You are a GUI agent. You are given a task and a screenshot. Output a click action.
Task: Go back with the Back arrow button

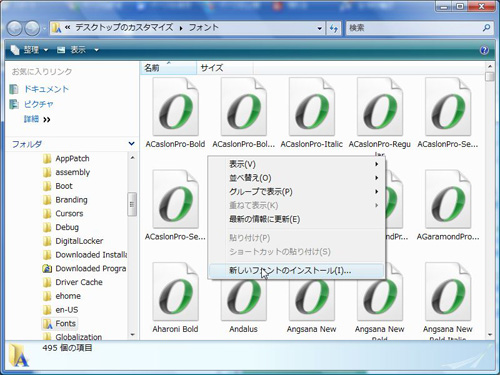(x=15, y=28)
